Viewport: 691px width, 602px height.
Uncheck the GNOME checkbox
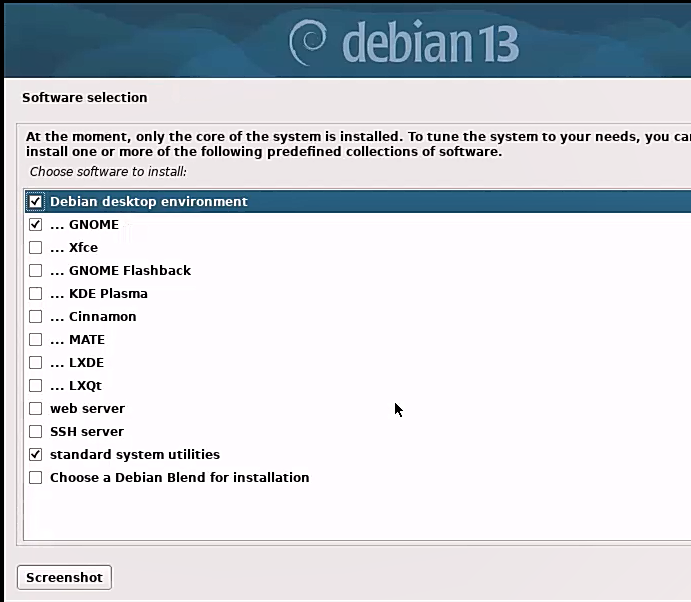(36, 225)
